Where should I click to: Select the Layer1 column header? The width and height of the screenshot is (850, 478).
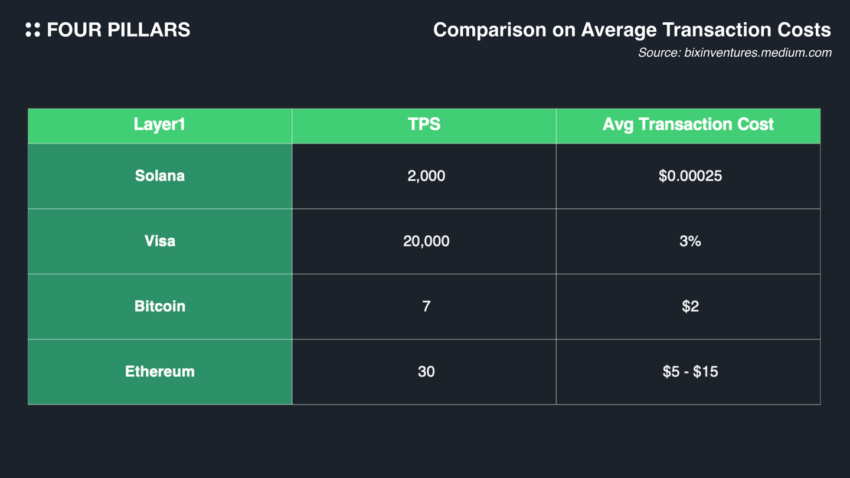pyautogui.click(x=160, y=125)
